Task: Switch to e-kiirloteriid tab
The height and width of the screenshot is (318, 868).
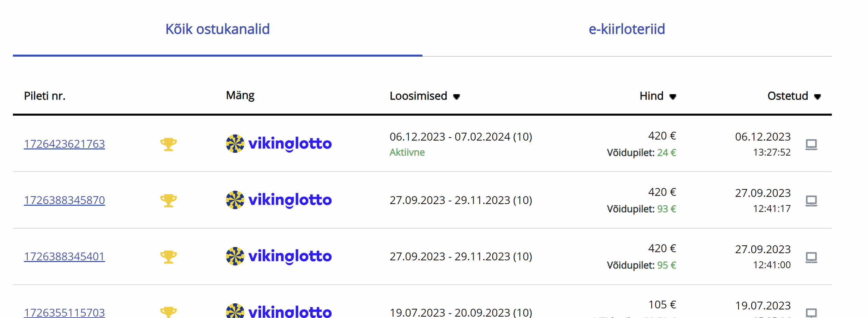Action: click(627, 29)
